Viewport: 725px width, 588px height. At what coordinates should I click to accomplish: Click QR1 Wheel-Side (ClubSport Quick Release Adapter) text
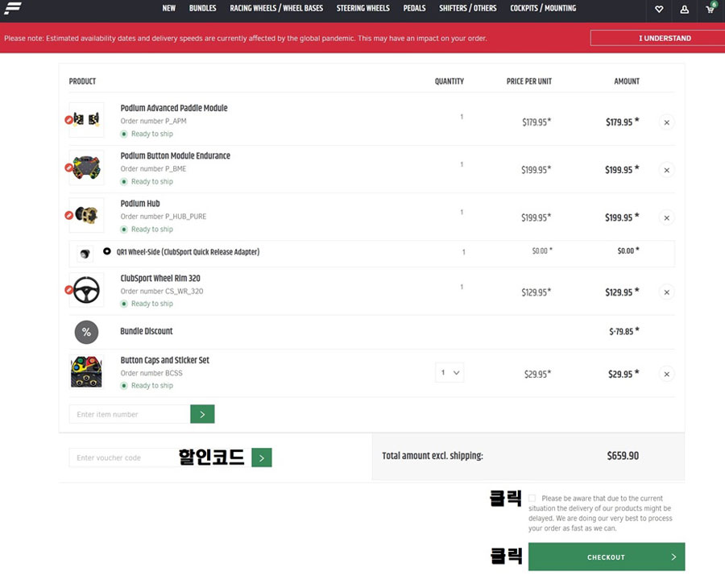pyautogui.click(x=188, y=252)
